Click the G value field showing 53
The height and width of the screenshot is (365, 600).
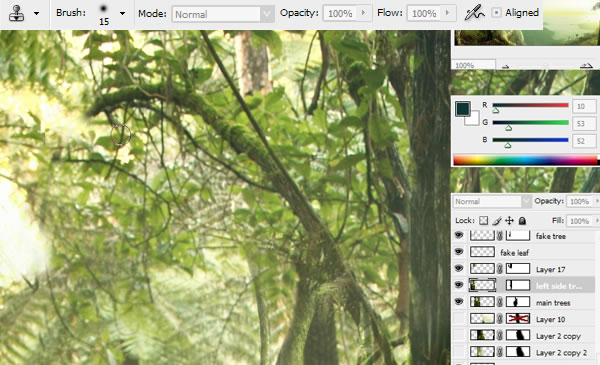coord(584,124)
